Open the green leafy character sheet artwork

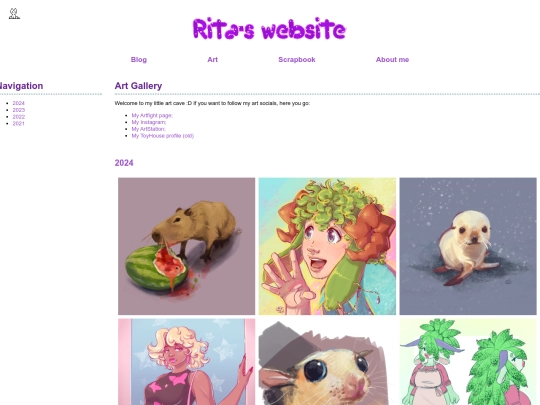(x=468, y=362)
